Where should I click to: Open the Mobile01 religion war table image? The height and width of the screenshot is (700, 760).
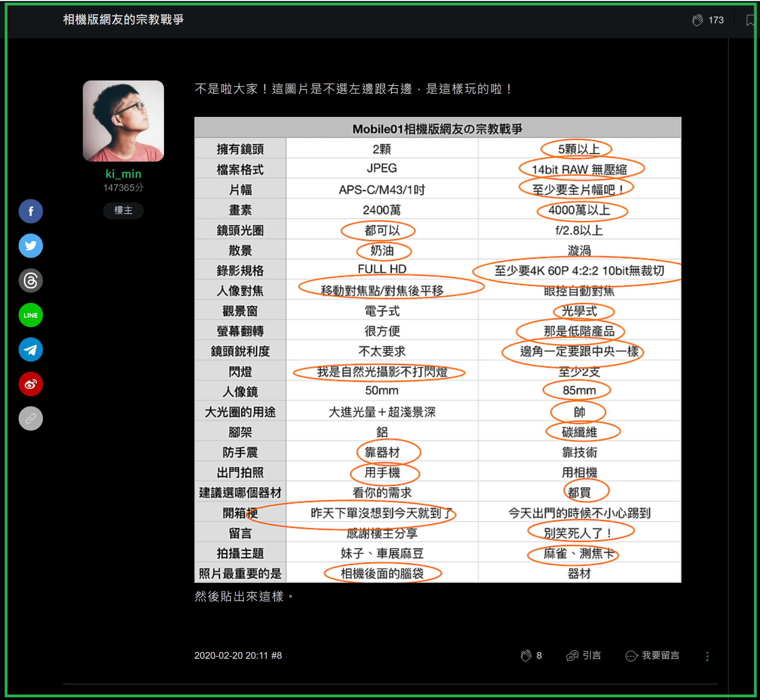[x=437, y=349]
